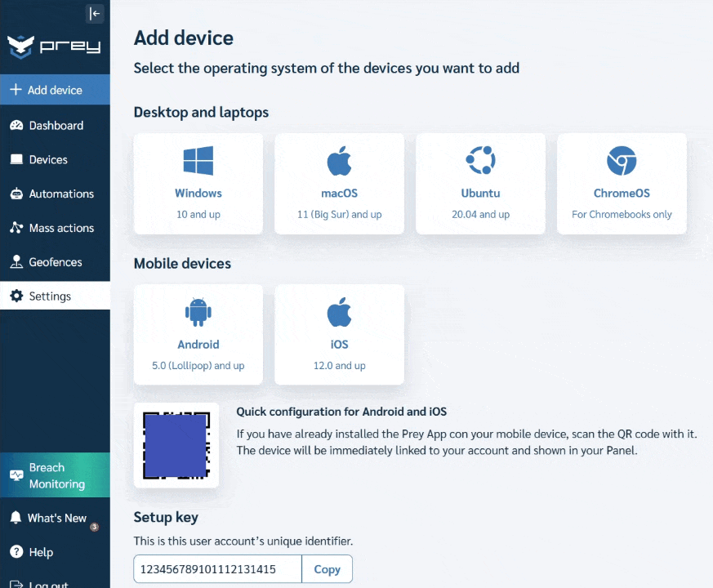Viewport: 713px width, 588px height.
Task: Click the macOS apple logo icon
Action: (x=339, y=161)
